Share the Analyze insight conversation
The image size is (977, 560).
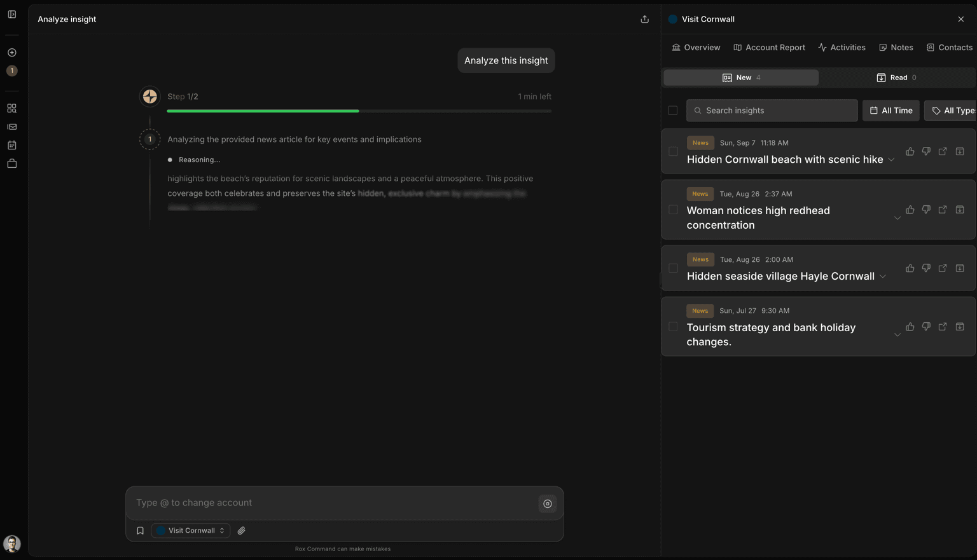coord(644,19)
